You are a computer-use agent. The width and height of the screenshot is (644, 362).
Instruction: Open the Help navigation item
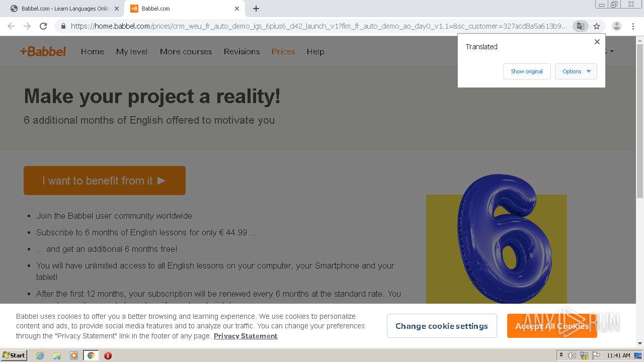315,51
